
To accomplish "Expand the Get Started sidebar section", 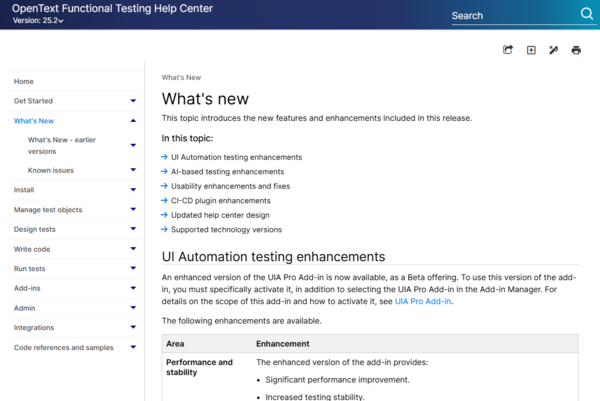I will click(133, 101).
